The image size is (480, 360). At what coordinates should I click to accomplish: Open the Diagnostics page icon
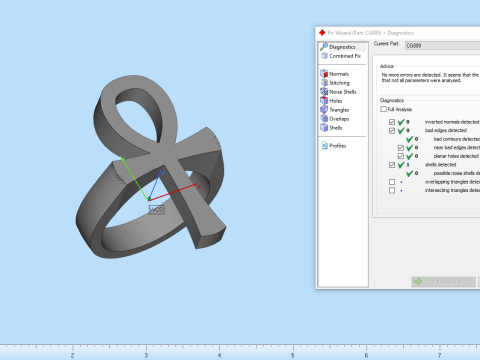pos(324,47)
